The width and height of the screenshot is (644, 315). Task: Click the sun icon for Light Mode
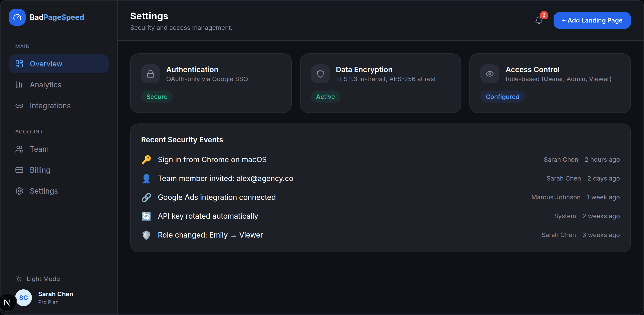[x=19, y=279]
